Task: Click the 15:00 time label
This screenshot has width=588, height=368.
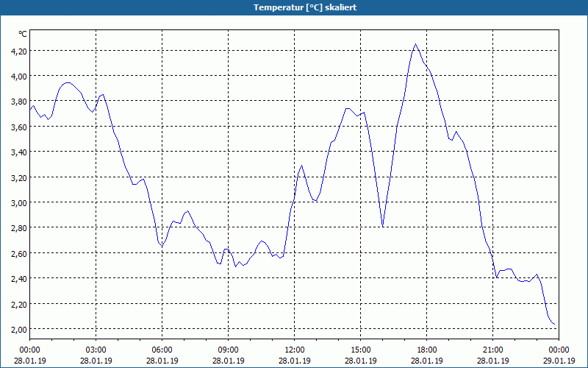Action: 360,350
